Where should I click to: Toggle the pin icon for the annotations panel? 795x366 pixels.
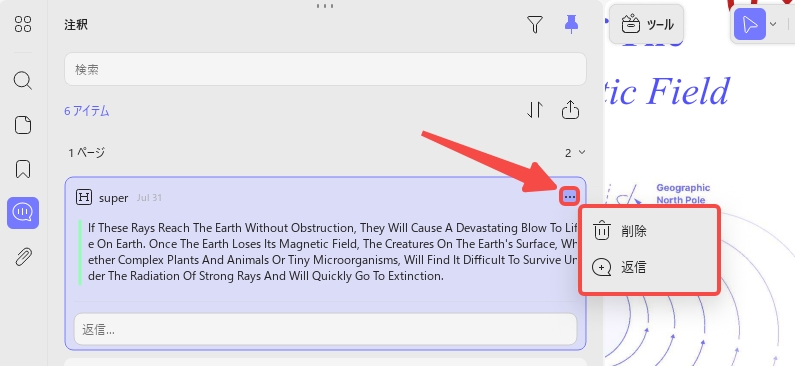[x=571, y=24]
